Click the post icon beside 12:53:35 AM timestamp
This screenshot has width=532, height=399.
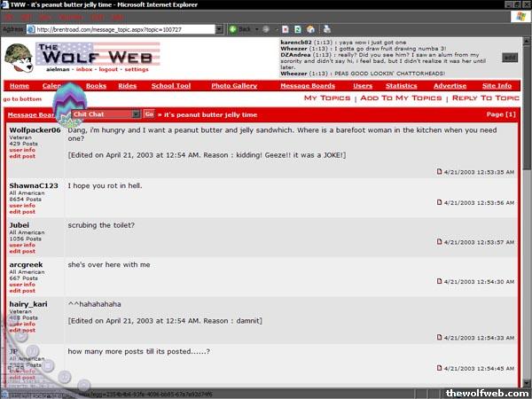(x=439, y=171)
